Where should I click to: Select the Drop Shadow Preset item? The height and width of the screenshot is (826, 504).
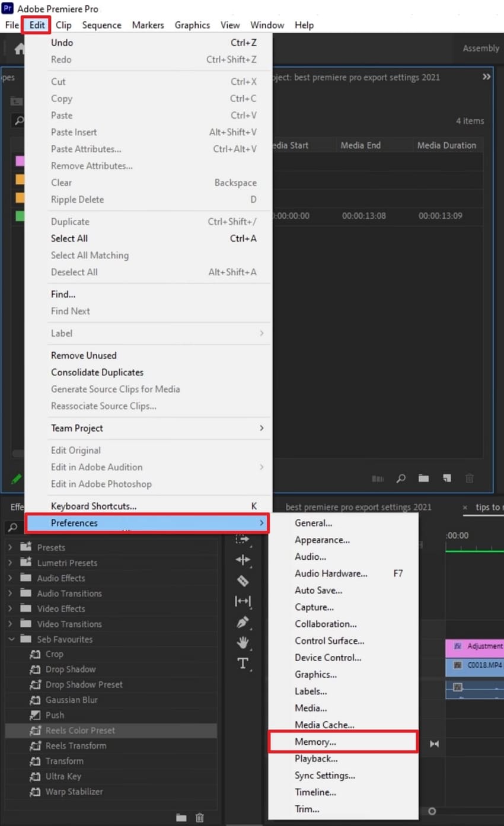84,685
